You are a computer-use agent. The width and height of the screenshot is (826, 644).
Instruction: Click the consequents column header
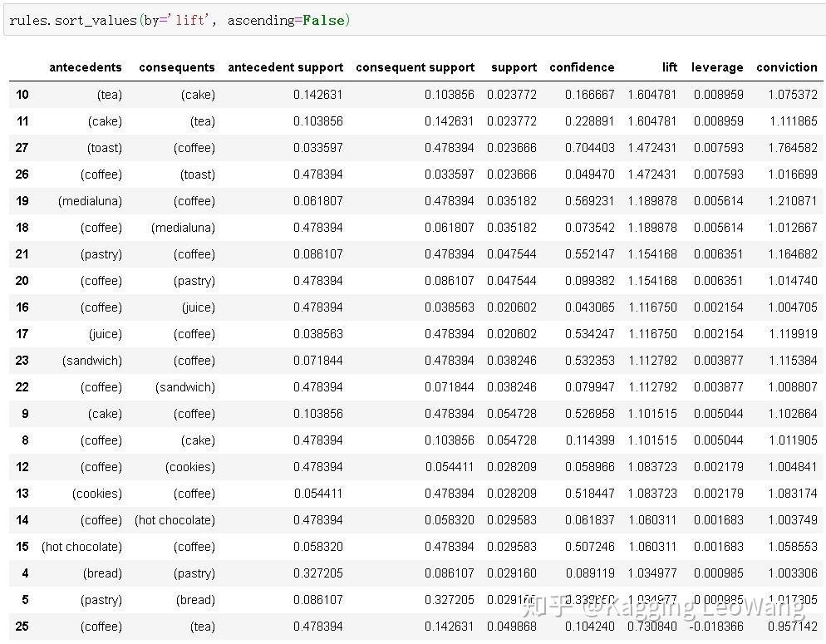click(x=176, y=67)
